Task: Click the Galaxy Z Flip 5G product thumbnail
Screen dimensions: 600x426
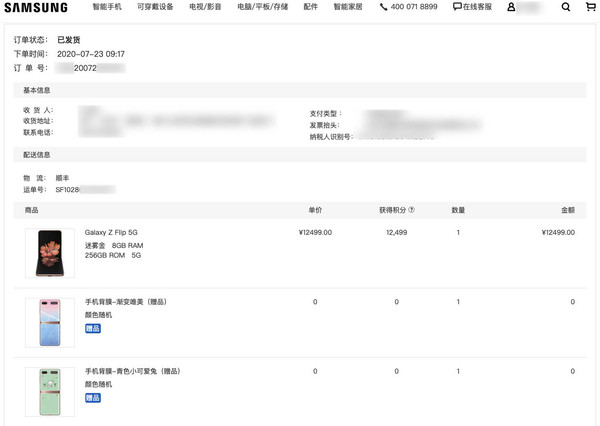Action: pos(50,253)
